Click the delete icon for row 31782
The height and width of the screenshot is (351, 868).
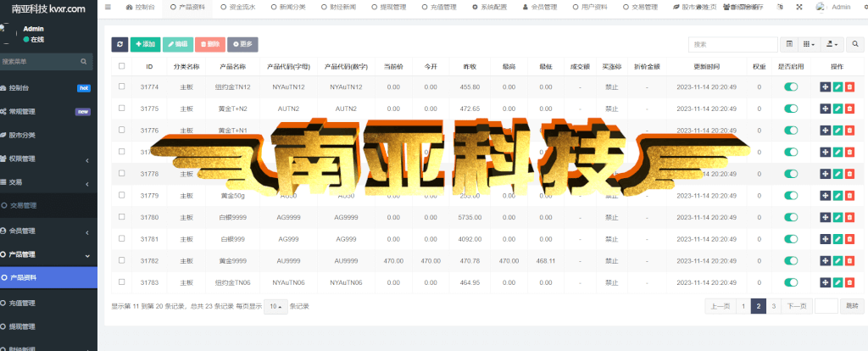tap(849, 261)
